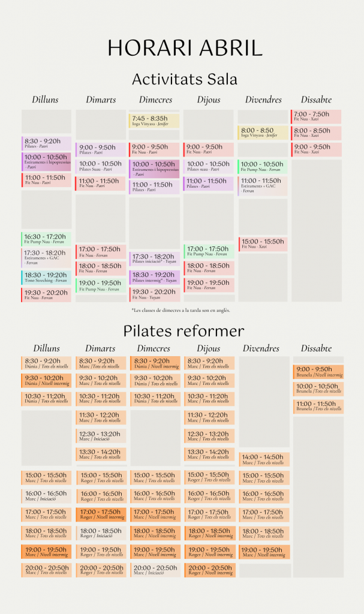Choose Dijous 17:00 Fit Pump Nuu class
The image size is (364, 614).
(209, 251)
